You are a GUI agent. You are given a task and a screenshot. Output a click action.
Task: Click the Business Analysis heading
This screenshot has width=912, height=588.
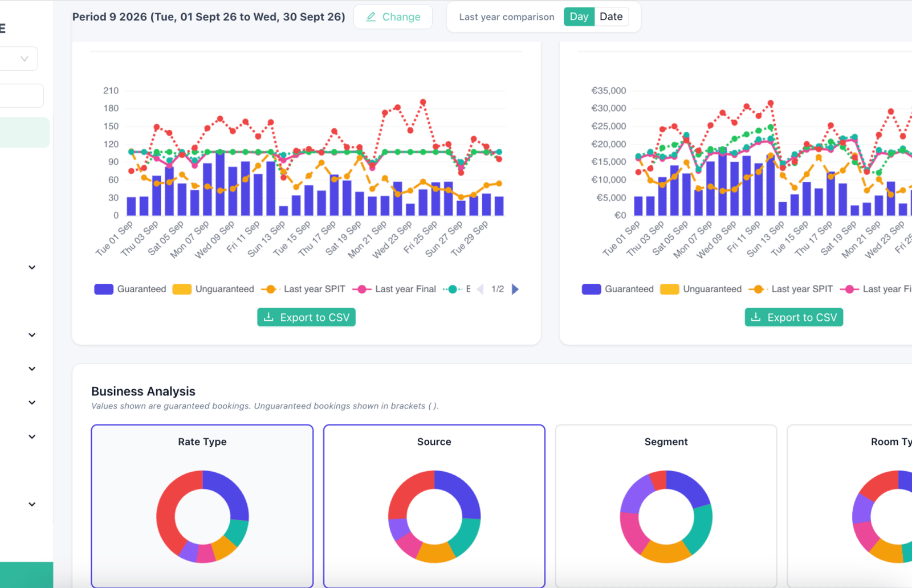pos(143,391)
